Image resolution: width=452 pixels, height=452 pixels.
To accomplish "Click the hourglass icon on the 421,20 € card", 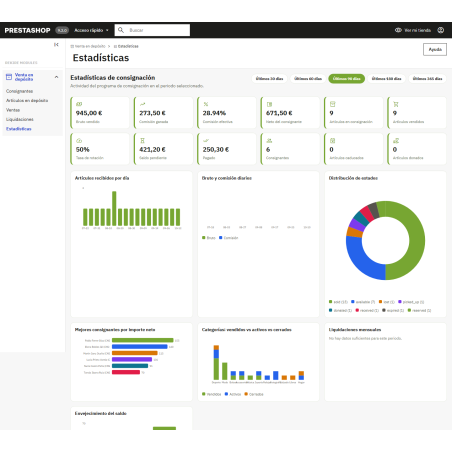I will [x=142, y=141].
